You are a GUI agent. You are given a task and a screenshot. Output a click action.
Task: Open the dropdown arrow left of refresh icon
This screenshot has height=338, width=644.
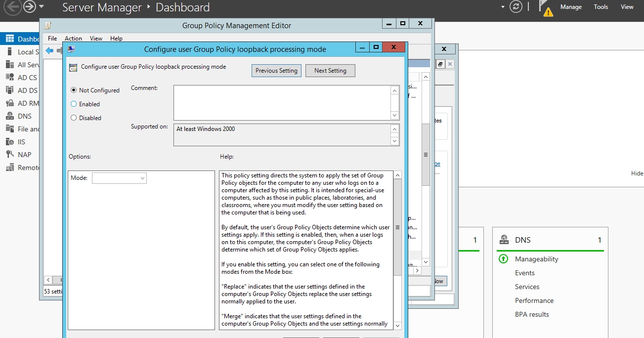click(x=503, y=7)
